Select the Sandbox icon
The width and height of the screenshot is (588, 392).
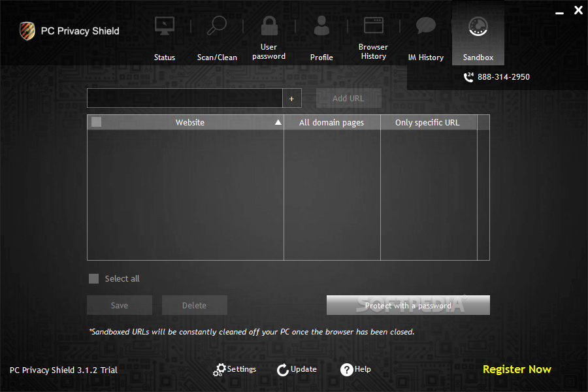pos(478,27)
